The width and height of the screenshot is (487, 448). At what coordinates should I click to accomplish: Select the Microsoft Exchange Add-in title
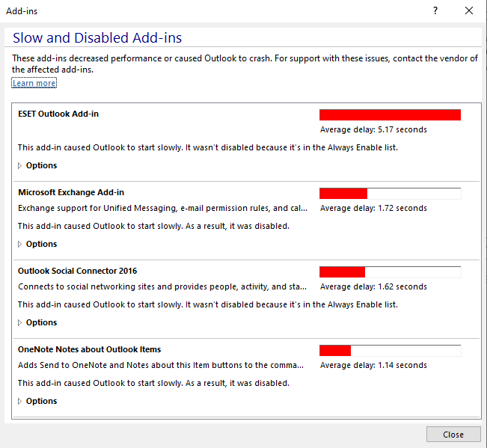pos(71,192)
